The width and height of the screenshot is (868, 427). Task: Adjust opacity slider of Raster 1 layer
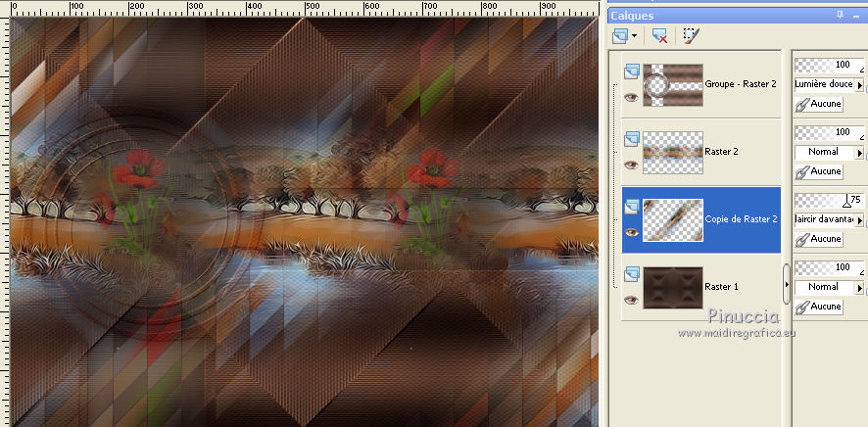click(x=829, y=267)
